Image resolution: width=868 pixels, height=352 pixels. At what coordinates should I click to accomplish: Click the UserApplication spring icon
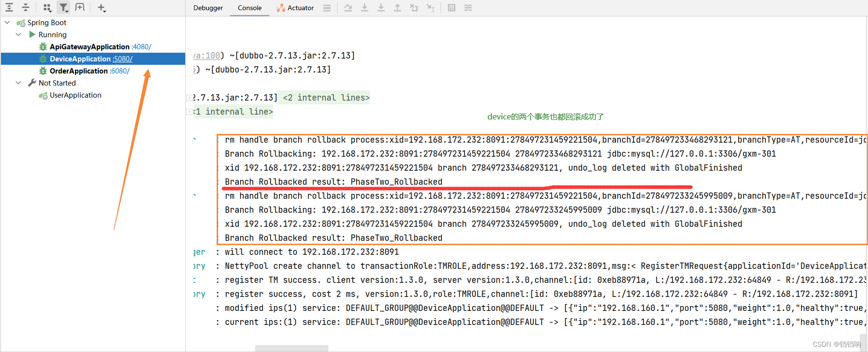click(43, 95)
